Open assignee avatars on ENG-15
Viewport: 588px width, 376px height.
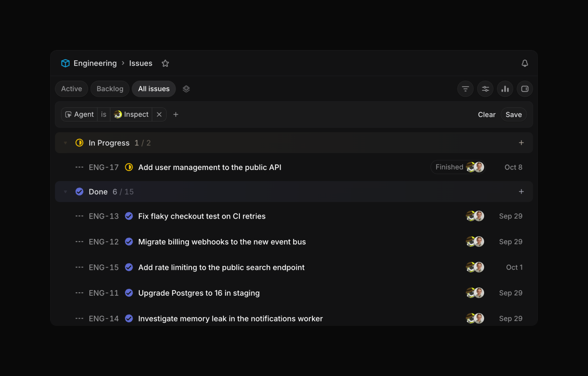[475, 268]
